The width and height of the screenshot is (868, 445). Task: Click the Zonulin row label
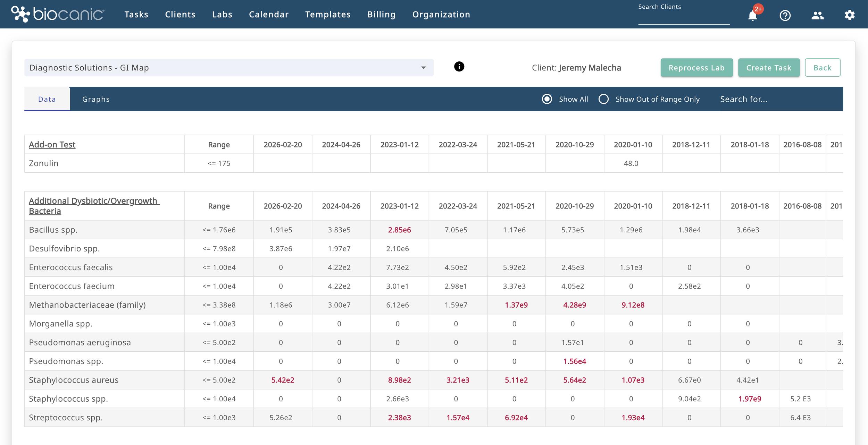pos(44,163)
